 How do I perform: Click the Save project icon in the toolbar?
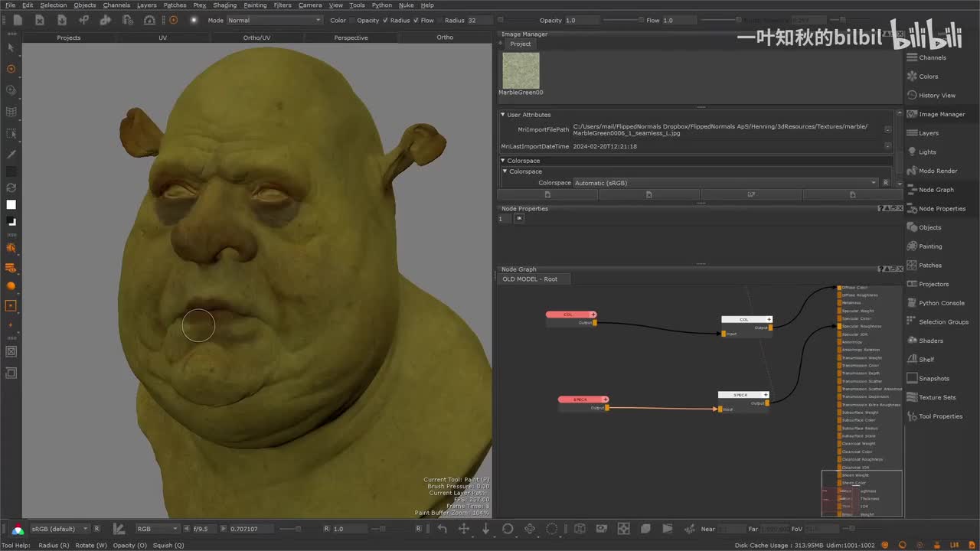(x=61, y=20)
